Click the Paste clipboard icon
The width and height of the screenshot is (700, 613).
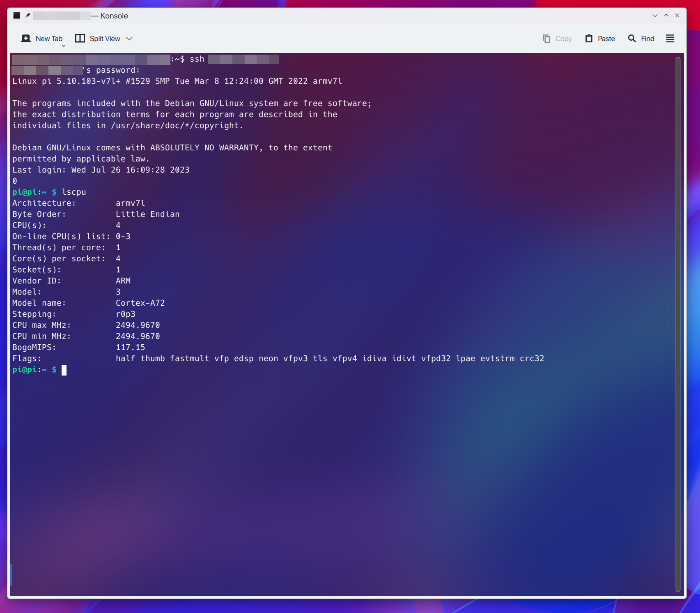[589, 39]
